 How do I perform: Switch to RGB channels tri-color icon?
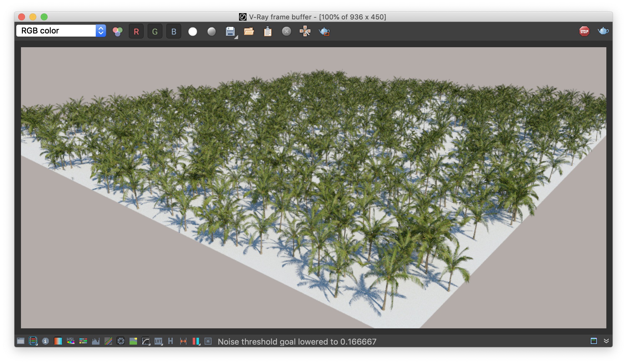(118, 31)
